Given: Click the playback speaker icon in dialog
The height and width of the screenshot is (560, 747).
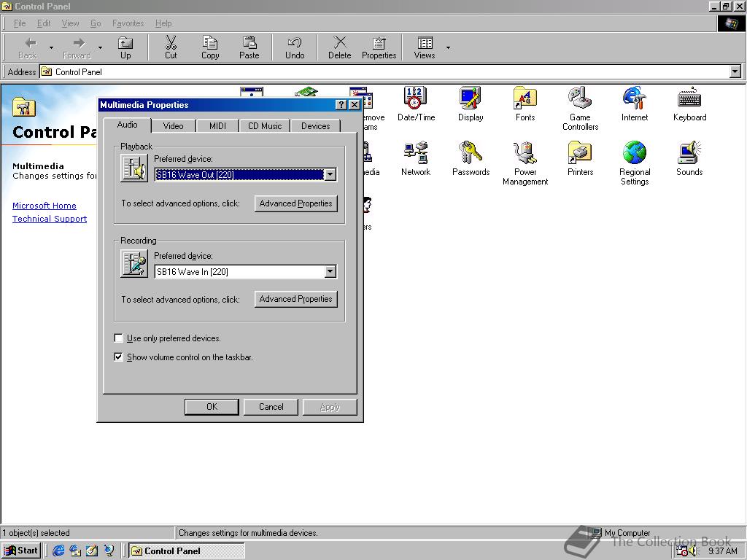Looking at the screenshot, I should pyautogui.click(x=134, y=168).
